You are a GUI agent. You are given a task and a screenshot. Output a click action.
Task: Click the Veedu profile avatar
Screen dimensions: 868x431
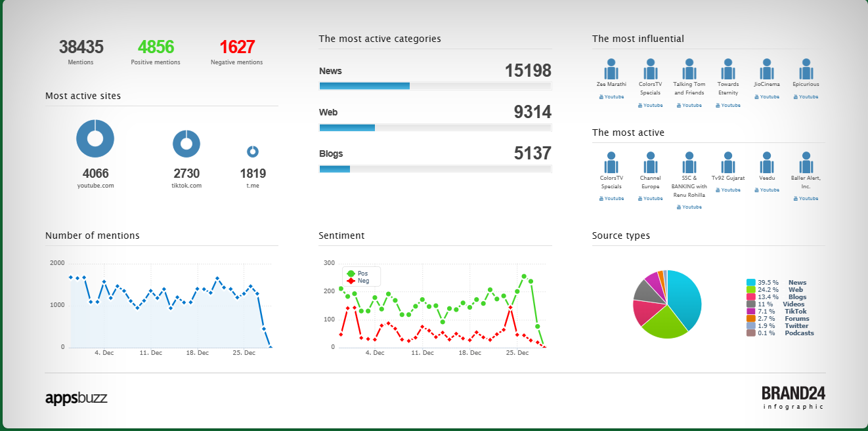pyautogui.click(x=767, y=163)
